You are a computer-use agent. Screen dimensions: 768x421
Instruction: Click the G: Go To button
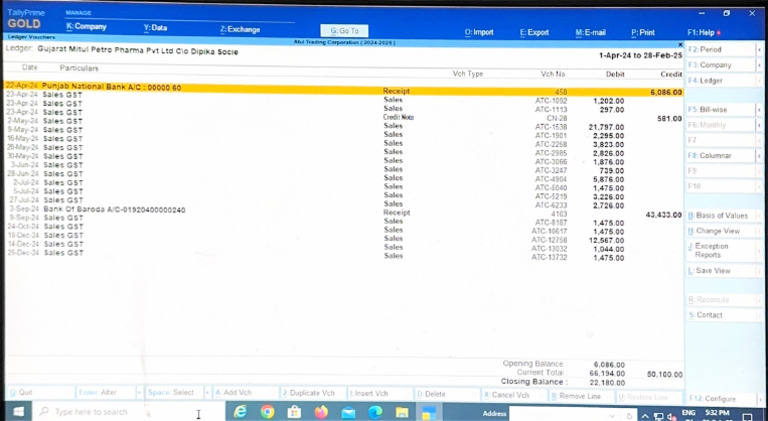point(343,31)
